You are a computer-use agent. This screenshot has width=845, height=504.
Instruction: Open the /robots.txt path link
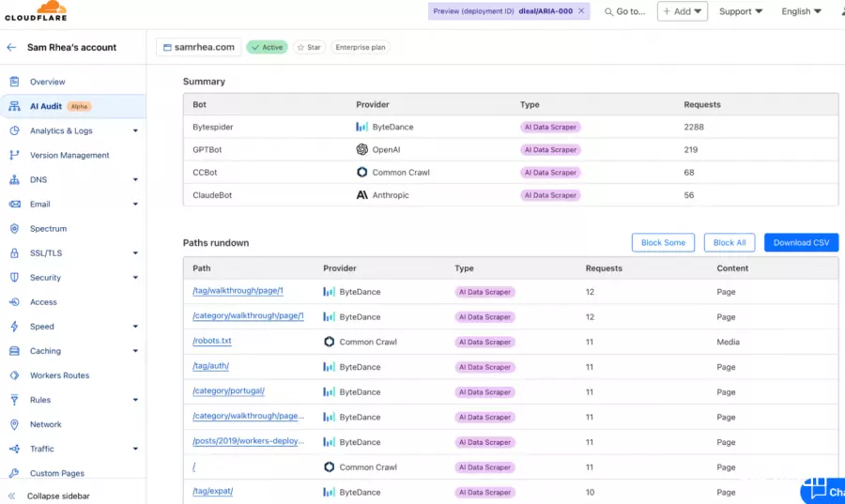point(212,341)
